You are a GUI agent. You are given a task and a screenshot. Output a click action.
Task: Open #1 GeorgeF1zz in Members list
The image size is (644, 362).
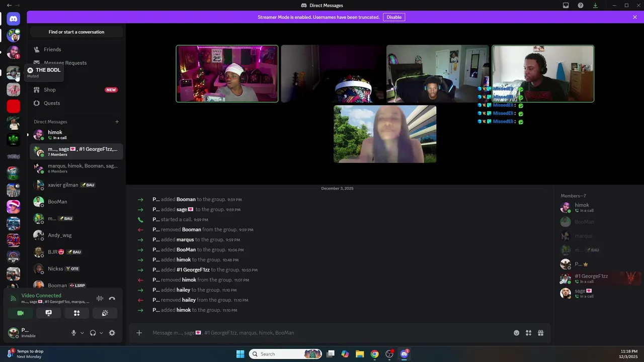pos(599,279)
